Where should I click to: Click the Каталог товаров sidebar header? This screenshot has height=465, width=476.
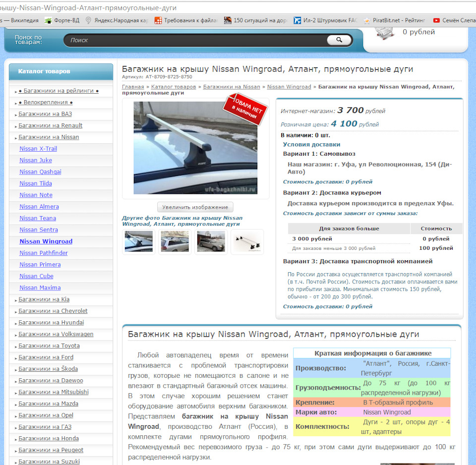coord(61,71)
